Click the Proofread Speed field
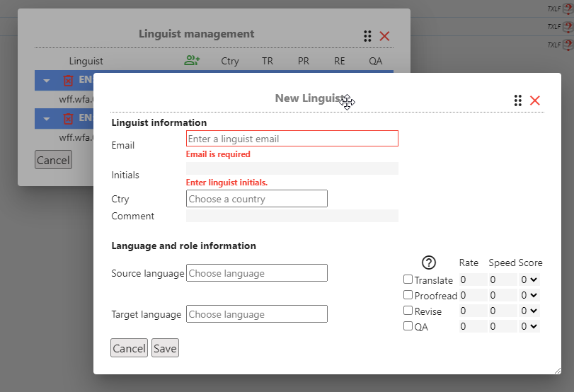The width and height of the screenshot is (574, 392). 503,295
